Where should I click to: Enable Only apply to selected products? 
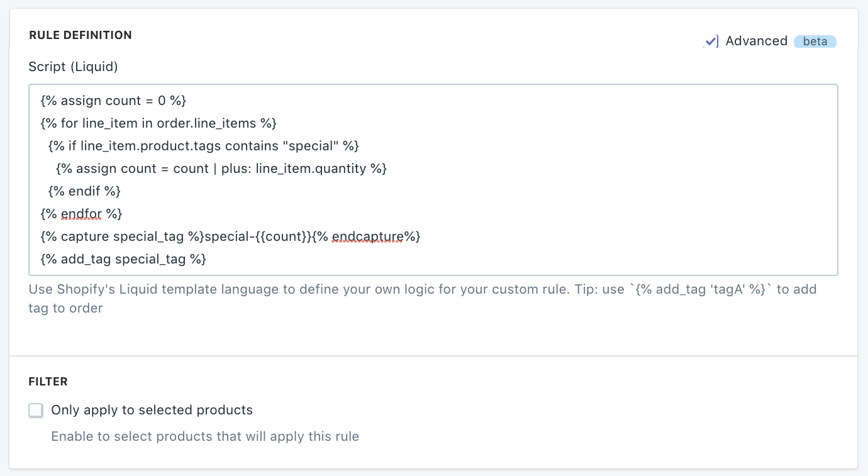pyautogui.click(x=36, y=411)
